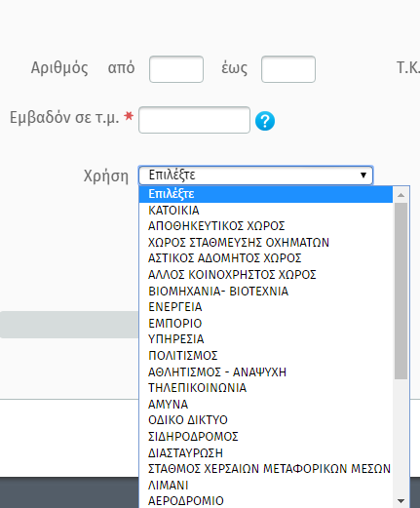Focus the Εμβαδόν σε τ.μ. field
The height and width of the screenshot is (508, 420).
pyautogui.click(x=194, y=120)
